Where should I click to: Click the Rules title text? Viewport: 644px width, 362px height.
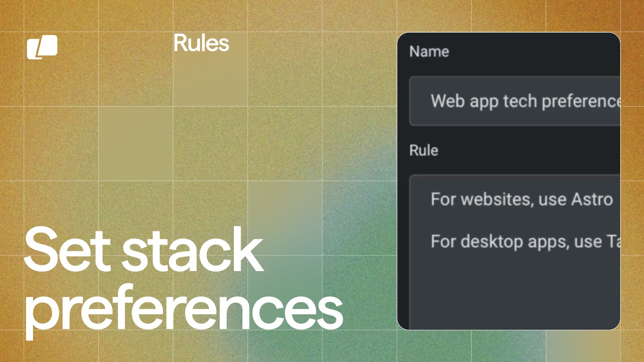point(201,43)
